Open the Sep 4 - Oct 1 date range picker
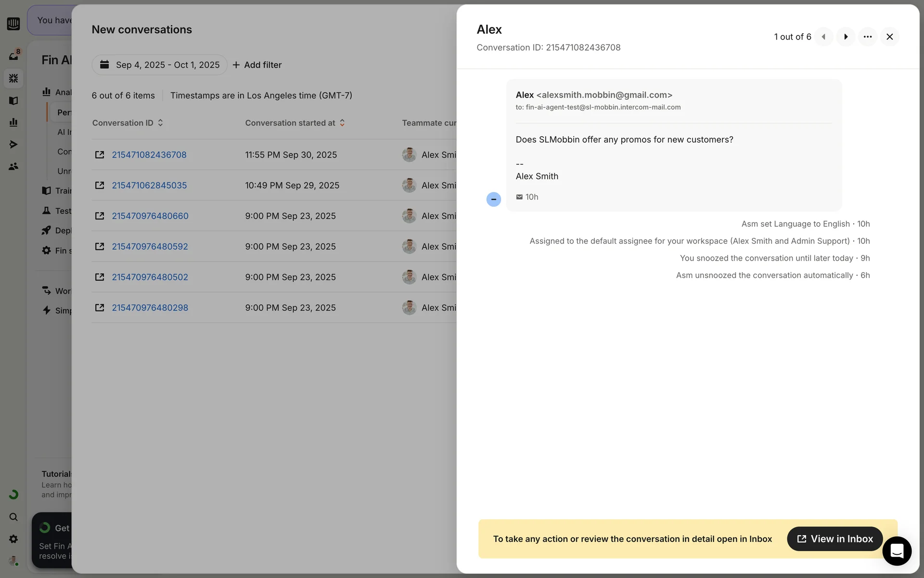The image size is (924, 578). 160,65
